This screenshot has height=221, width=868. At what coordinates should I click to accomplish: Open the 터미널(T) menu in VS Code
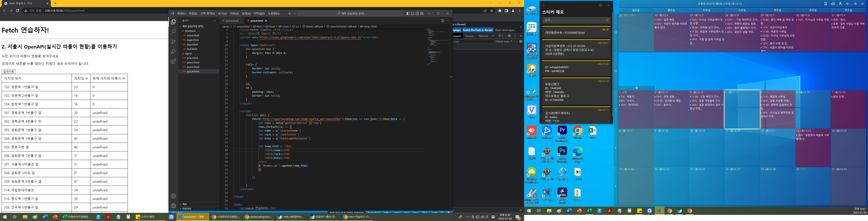tap(259, 14)
